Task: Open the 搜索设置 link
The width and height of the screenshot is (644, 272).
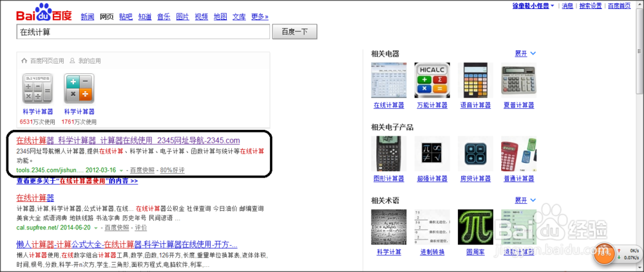Action: (590, 6)
